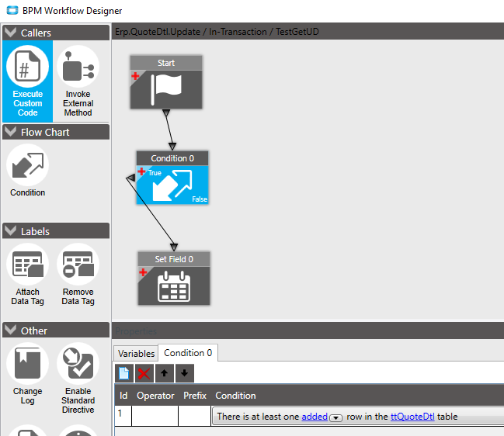The image size is (504, 436).
Task: Collapse the Labels section
Action: 11,231
